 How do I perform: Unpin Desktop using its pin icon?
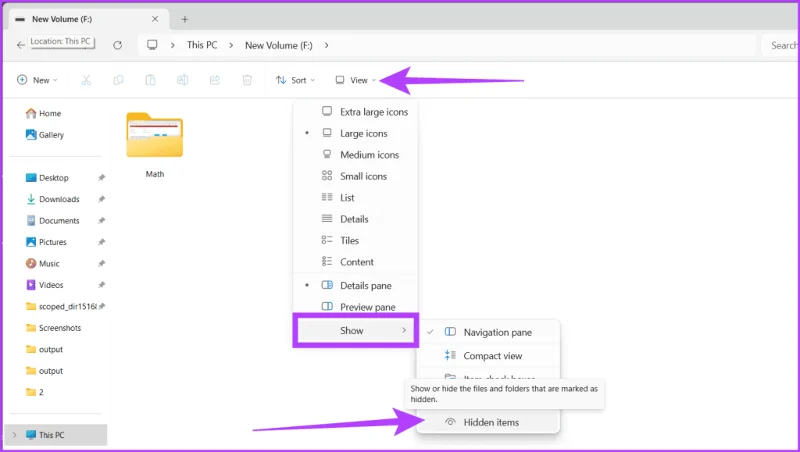pos(102,178)
